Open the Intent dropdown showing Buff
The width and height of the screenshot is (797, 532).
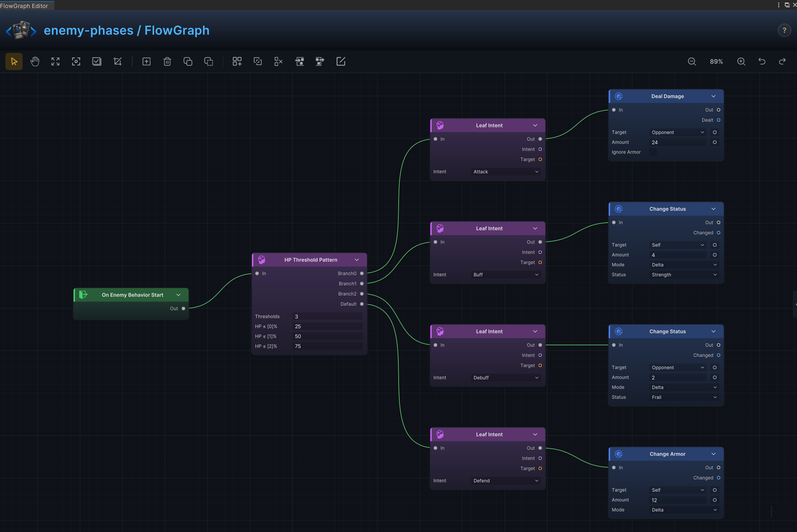(506, 275)
